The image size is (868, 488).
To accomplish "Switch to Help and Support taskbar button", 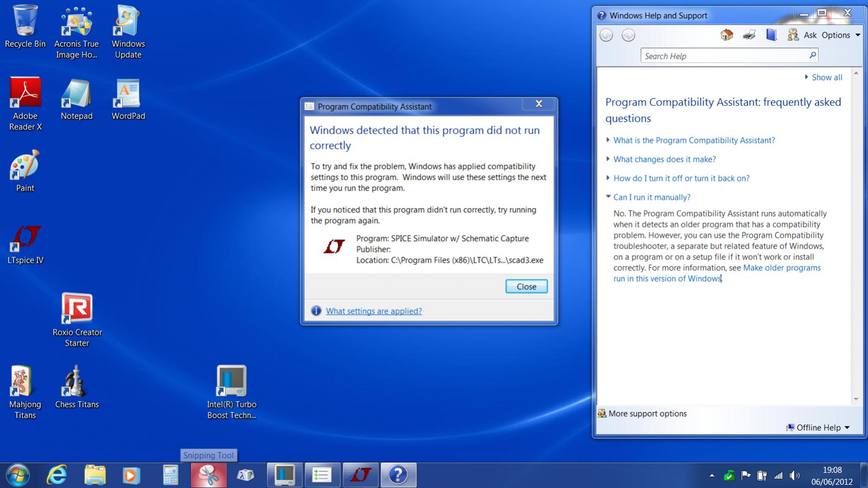I will [x=398, y=476].
